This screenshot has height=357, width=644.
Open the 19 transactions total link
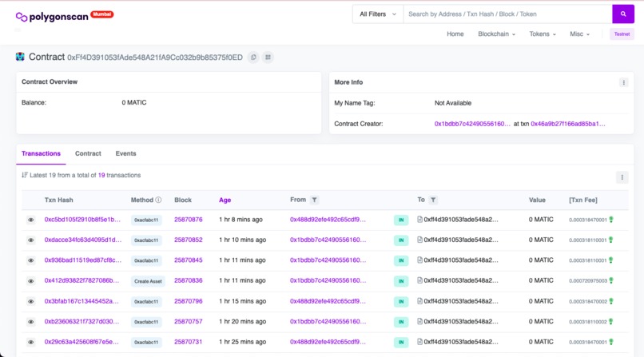[x=101, y=175]
